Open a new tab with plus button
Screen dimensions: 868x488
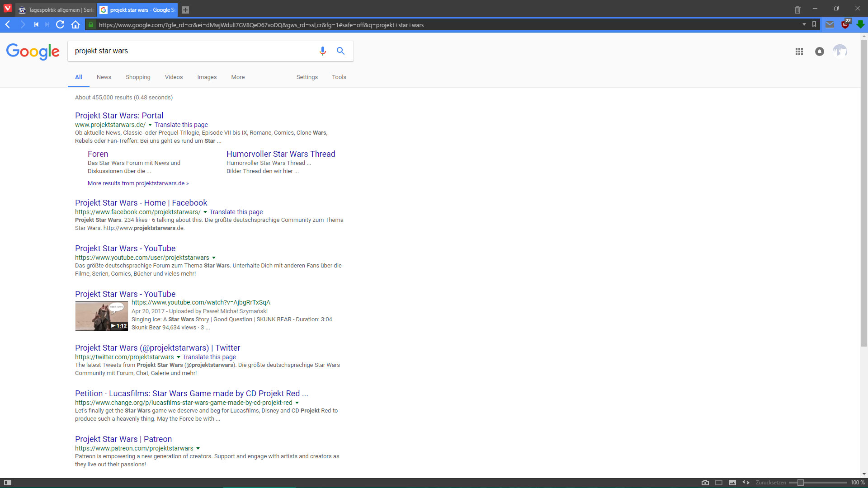tap(185, 10)
